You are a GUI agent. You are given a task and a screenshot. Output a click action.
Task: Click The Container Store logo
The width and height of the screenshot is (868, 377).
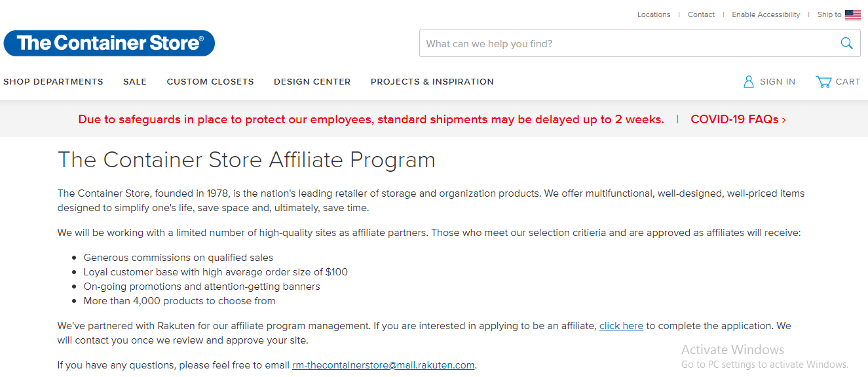(109, 43)
